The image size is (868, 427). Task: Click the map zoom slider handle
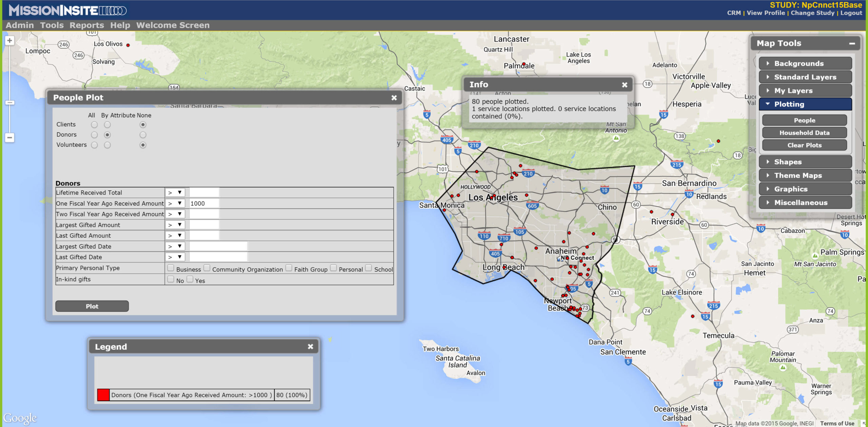pos(9,102)
